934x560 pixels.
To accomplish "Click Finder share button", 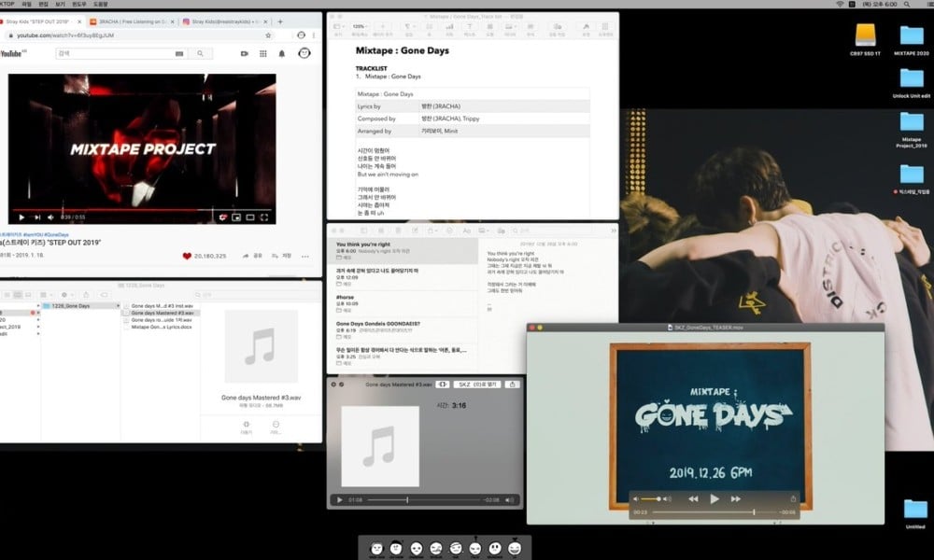I will pos(86,295).
